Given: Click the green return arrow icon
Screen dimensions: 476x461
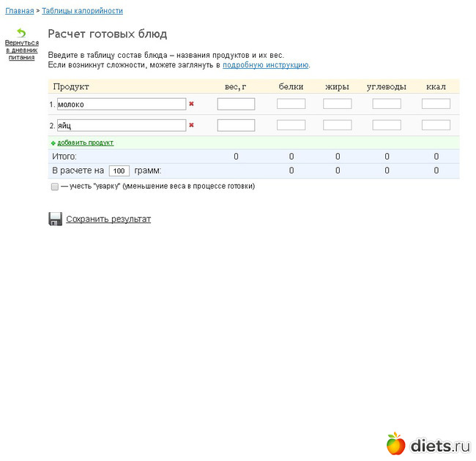Looking at the screenshot, I should click(21, 33).
